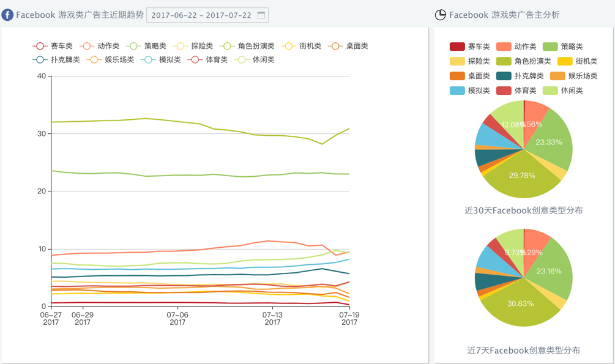Select 30.83% slice in 7-day pie
Screen dimensions: 615x364
click(x=520, y=304)
